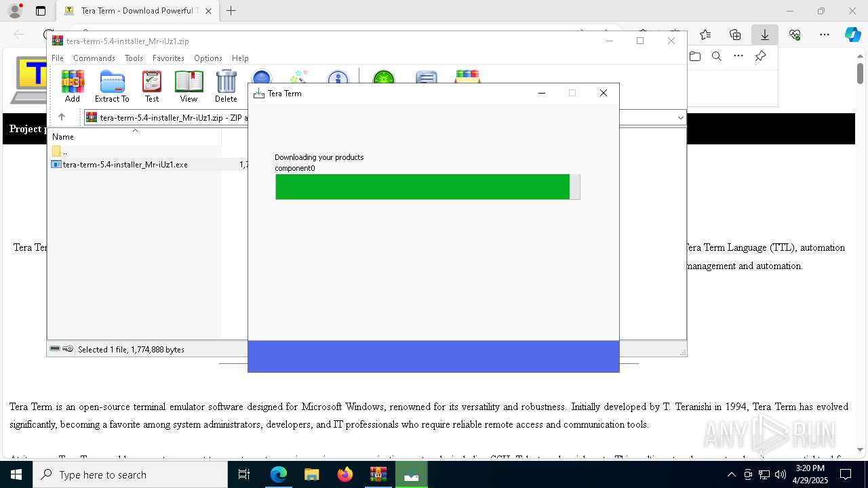Open Firefox from taskbar
The width and height of the screenshot is (868, 488).
pyautogui.click(x=345, y=475)
